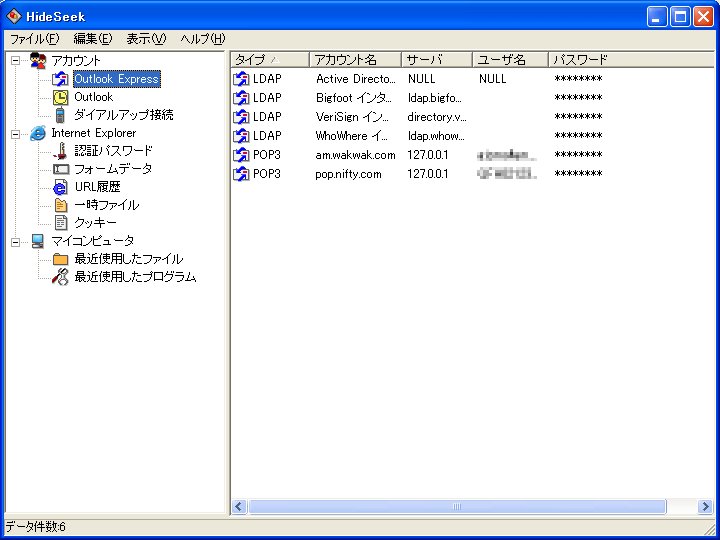Viewport: 720px width, 540px height.
Task: Click the 認証パスワード icon
Action: [60, 151]
